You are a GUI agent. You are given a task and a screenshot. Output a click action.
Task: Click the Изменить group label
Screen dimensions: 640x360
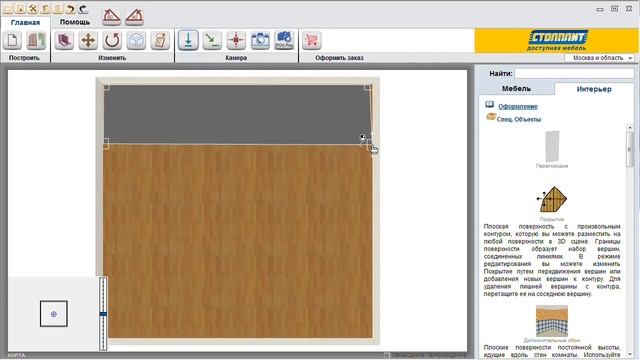112,58
